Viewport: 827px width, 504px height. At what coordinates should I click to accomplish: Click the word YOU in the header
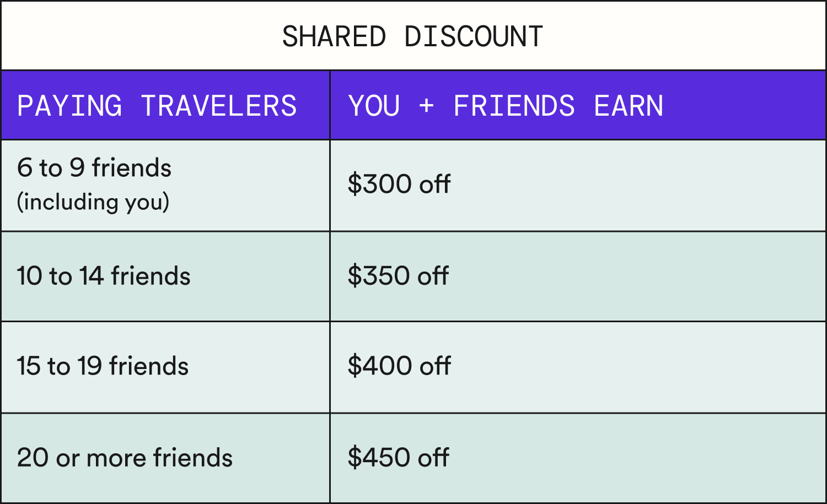[x=374, y=106]
